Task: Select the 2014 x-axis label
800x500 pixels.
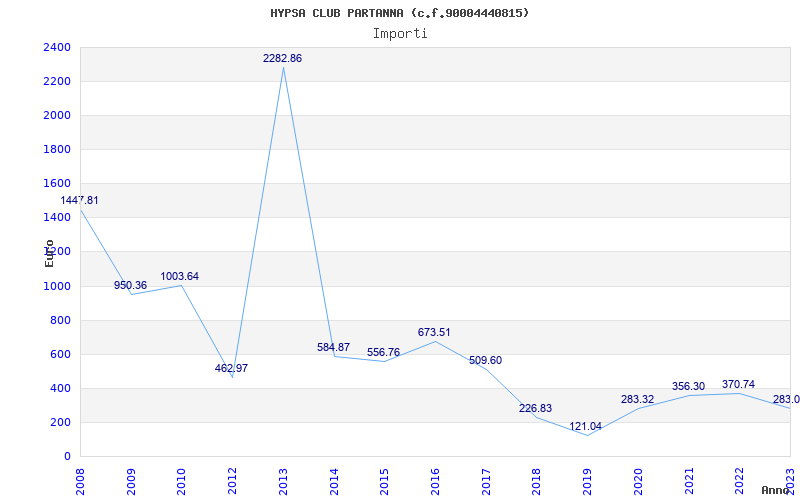Action: 333,481
